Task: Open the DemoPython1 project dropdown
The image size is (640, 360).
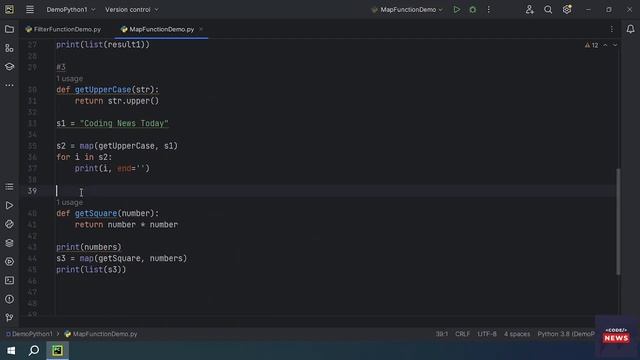Action: click(x=71, y=9)
